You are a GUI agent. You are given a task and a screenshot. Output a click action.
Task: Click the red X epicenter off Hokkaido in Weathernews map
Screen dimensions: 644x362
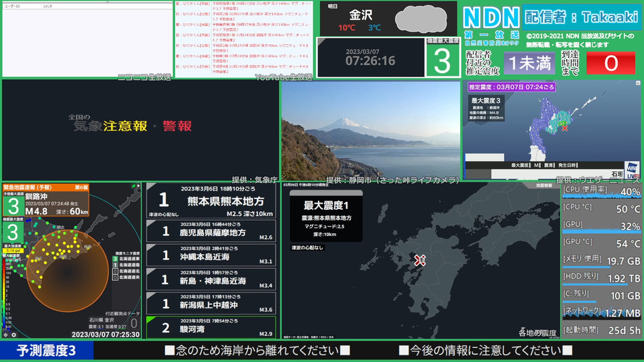tap(565, 128)
